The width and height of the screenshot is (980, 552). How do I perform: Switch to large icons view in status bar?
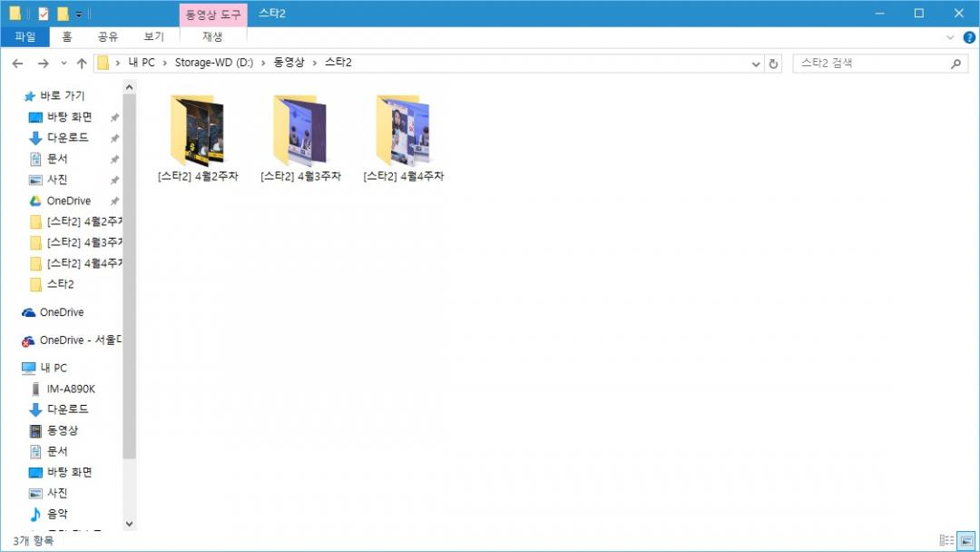[965, 540]
